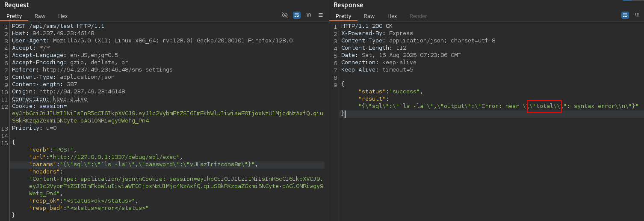644x221 pixels.
Task: Click the HTTP/1.1 200 OK status line
Action: point(367,26)
